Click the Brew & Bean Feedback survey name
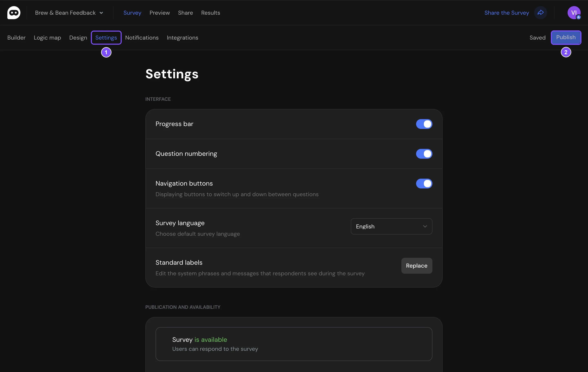Screen dimensions: 588x372 click(65, 13)
